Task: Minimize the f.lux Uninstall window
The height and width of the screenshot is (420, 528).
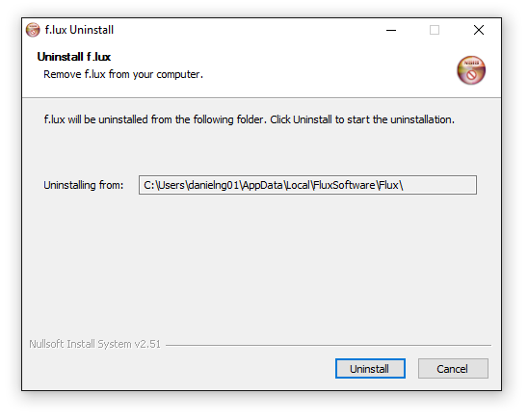Action: pyautogui.click(x=391, y=30)
